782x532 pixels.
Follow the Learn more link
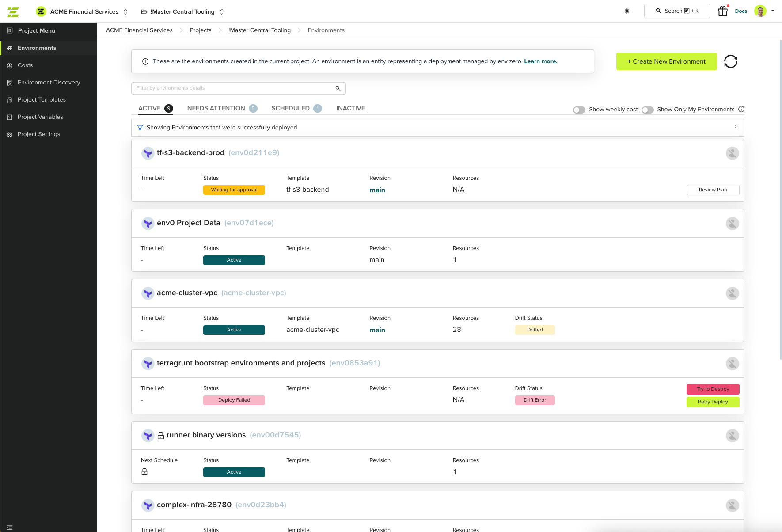(540, 61)
